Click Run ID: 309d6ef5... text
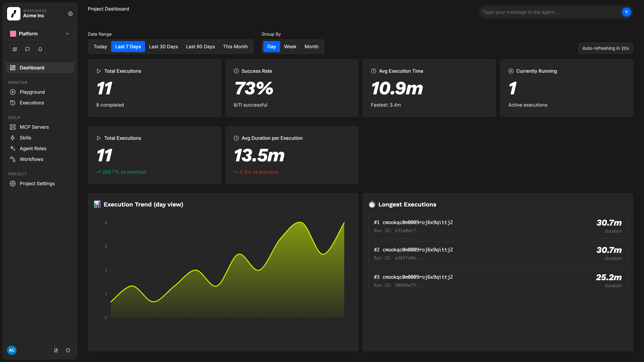 (398, 285)
